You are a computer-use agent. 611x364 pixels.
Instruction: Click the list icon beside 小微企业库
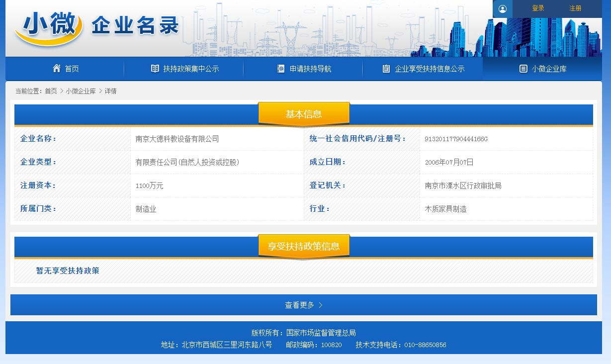click(x=523, y=69)
